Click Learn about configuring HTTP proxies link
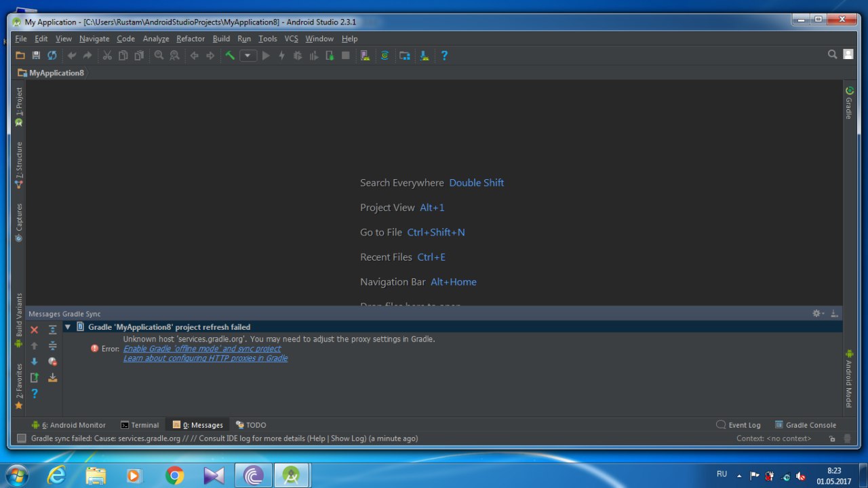The height and width of the screenshot is (488, 868). 205,358
